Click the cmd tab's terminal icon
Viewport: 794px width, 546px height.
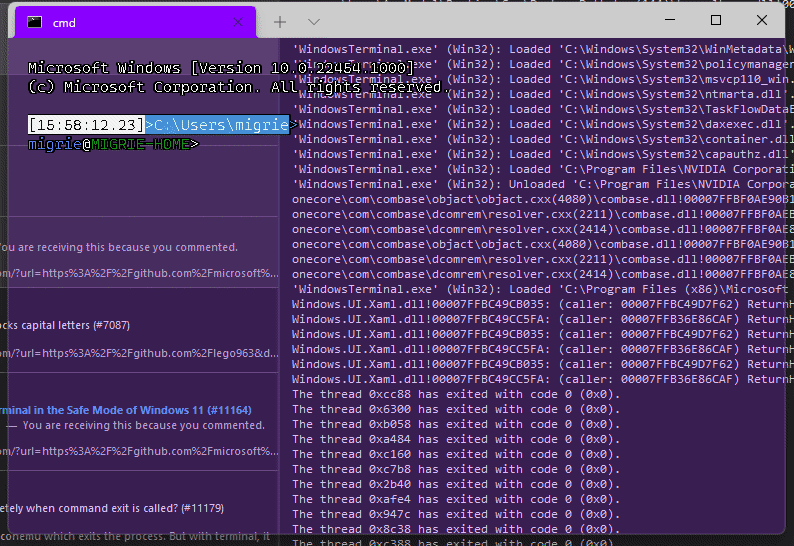coord(34,22)
